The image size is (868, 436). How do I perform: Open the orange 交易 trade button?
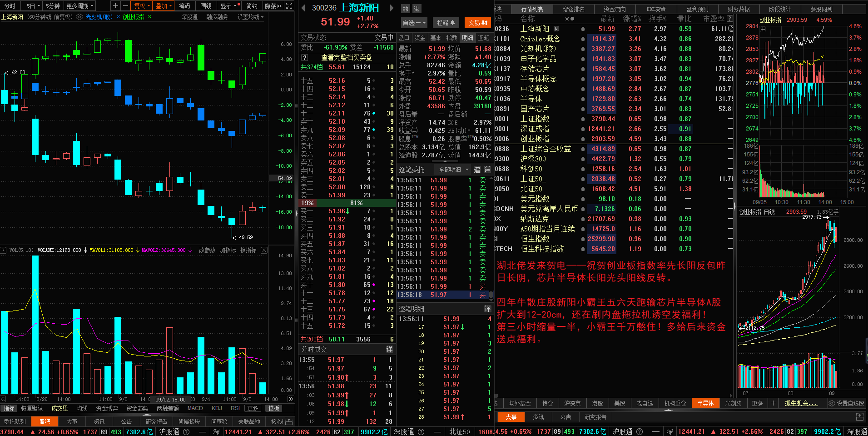pos(478,23)
